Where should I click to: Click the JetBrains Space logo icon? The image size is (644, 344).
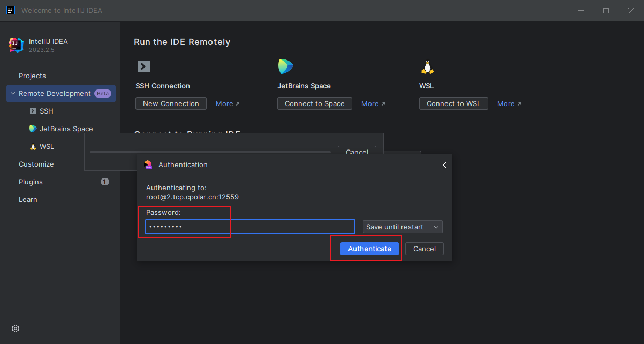click(285, 66)
